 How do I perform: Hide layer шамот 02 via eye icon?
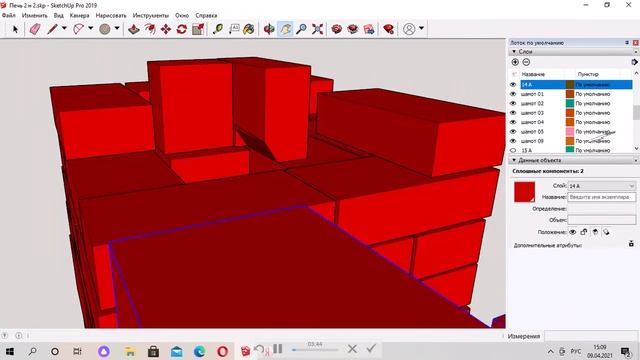tap(513, 103)
